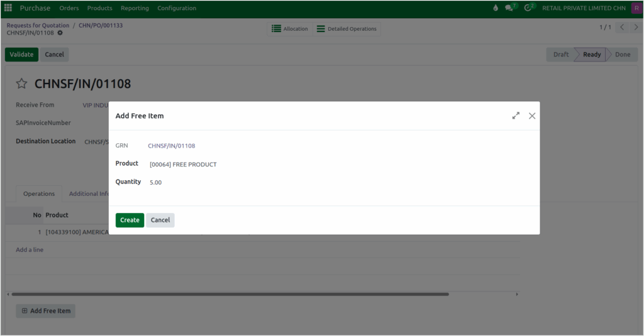The width and height of the screenshot is (644, 336).
Task: Click the gear icon next to CHNSF/IN/01108
Action: point(60,33)
